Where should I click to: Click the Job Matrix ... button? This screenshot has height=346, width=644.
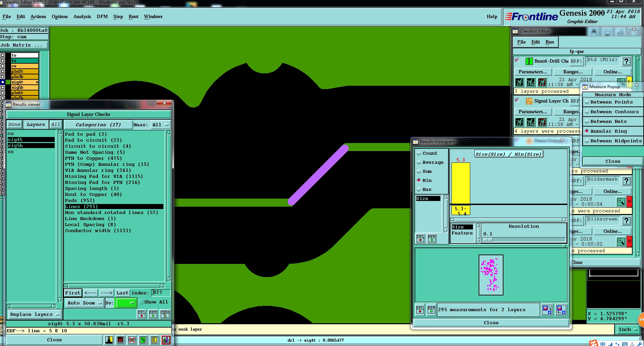24,45
